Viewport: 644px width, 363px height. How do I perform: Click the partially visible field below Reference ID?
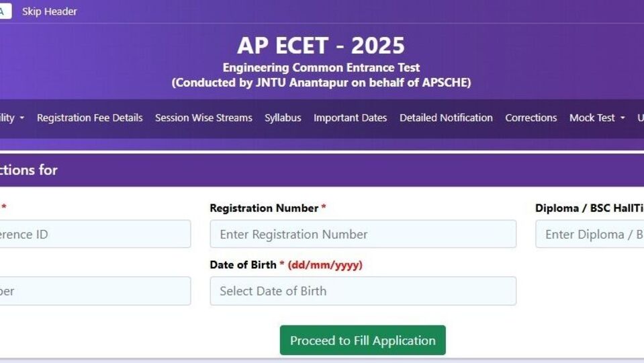95,291
